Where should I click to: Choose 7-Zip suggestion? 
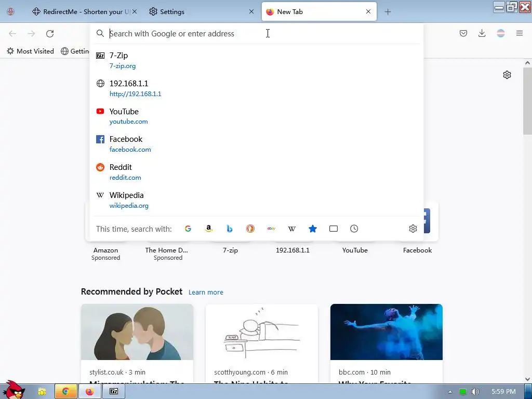(257, 60)
